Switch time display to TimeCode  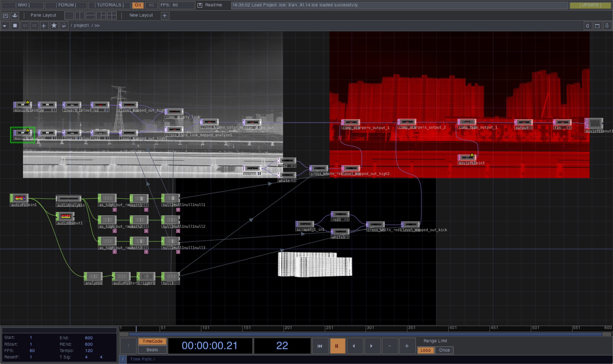[152, 341]
